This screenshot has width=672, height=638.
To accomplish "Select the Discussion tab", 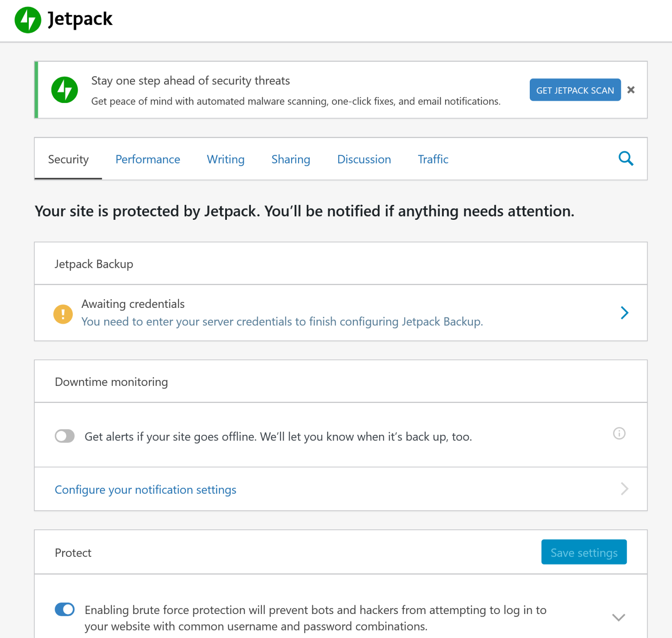I will pyautogui.click(x=364, y=160).
